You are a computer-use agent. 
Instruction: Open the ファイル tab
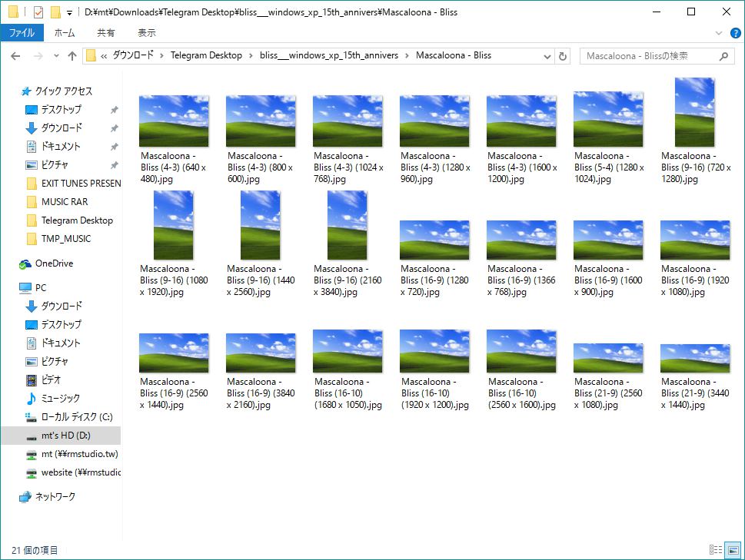click(22, 33)
